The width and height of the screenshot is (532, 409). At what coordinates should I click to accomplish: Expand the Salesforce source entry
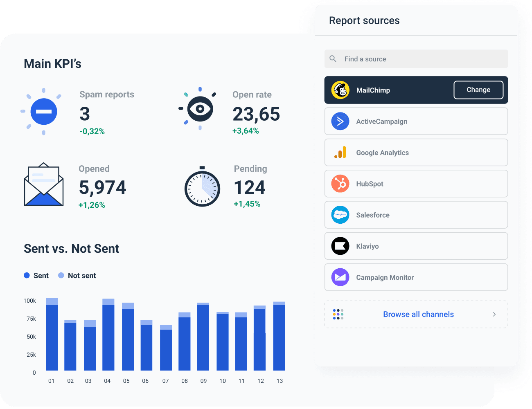[x=416, y=215]
